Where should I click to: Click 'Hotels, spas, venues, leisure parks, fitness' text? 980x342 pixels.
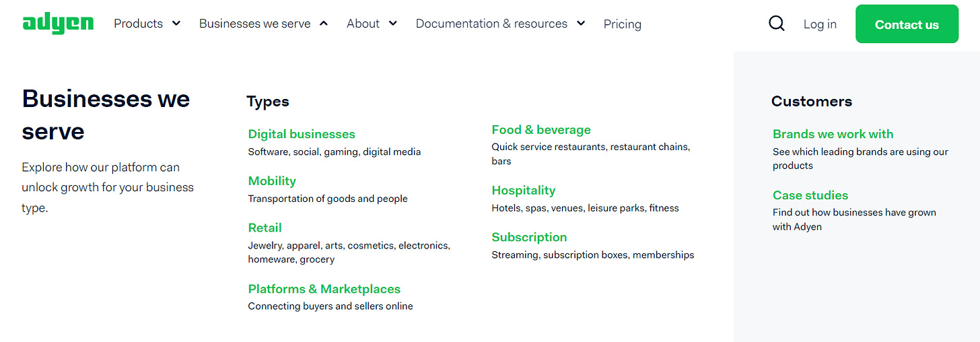[x=586, y=208]
